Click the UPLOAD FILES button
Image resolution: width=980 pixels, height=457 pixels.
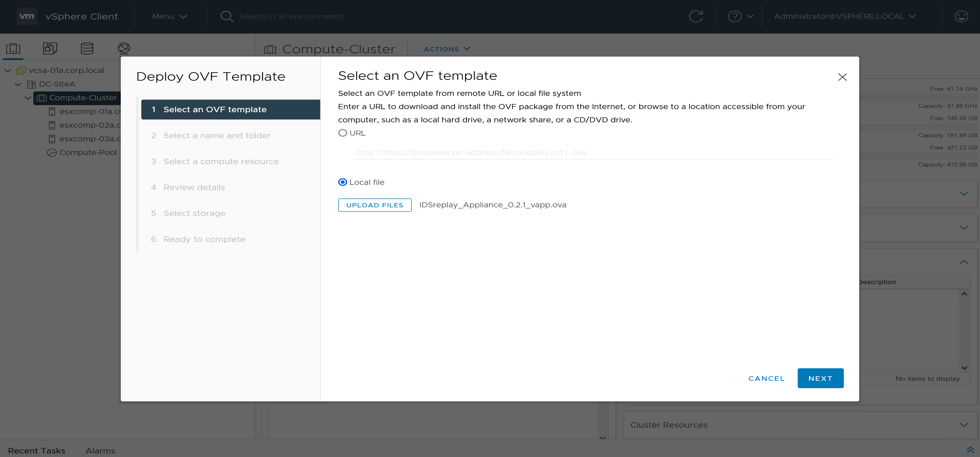(375, 205)
